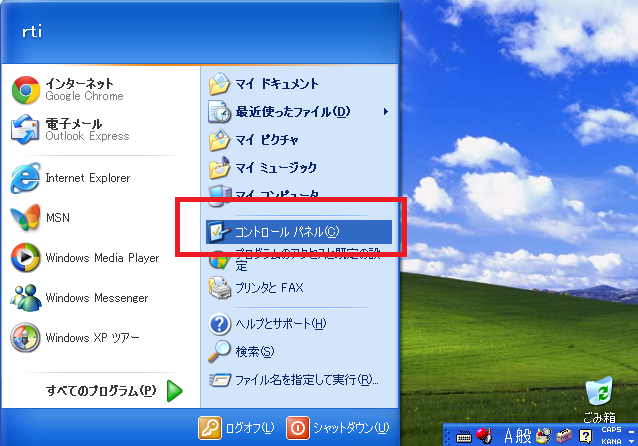
Task: Open the プリンタと FAX printer icon
Action: (x=220, y=288)
